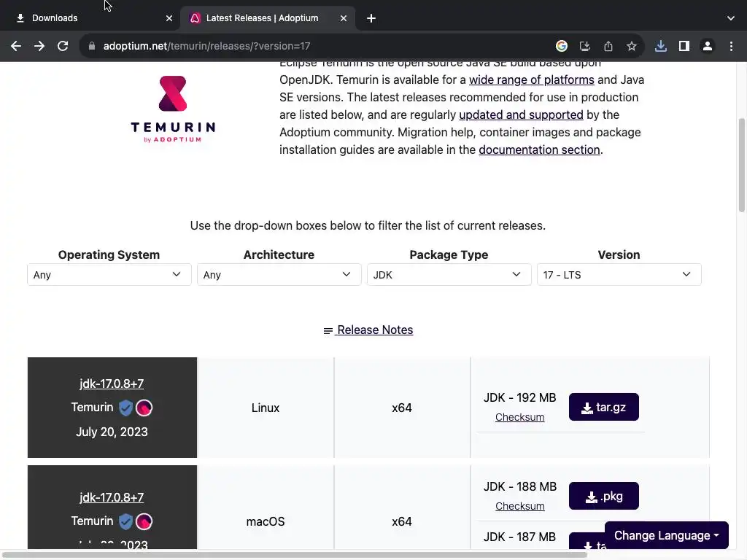Toggle the side panel icon

click(x=684, y=46)
